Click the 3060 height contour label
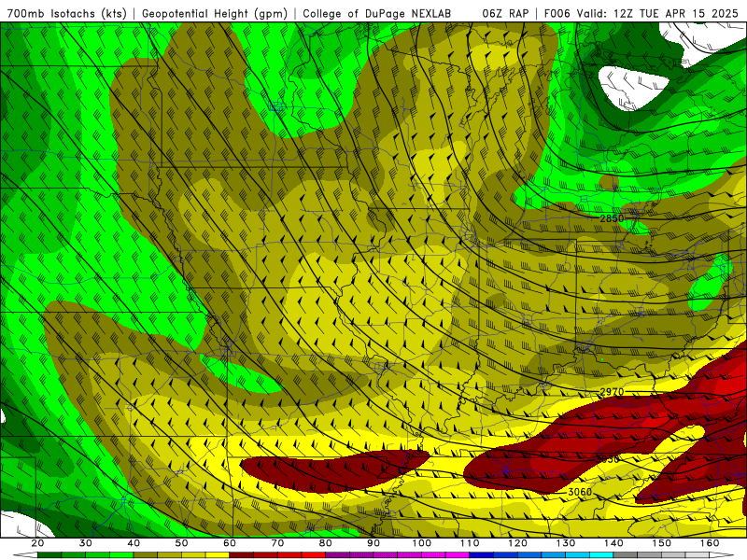 tap(580, 492)
